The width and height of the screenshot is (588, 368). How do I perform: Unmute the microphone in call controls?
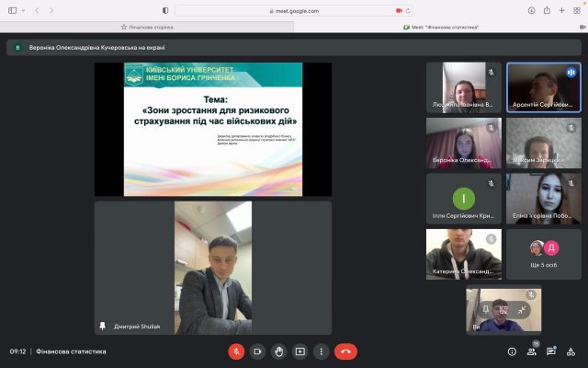236,351
